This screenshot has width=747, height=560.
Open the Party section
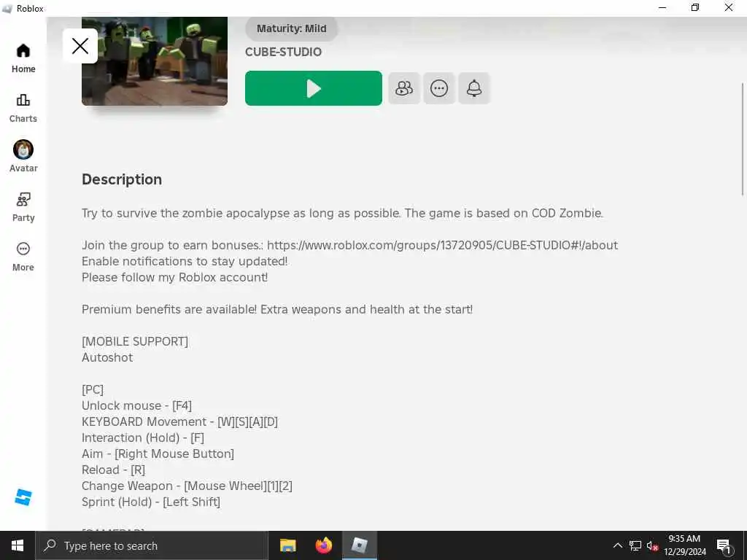(23, 207)
